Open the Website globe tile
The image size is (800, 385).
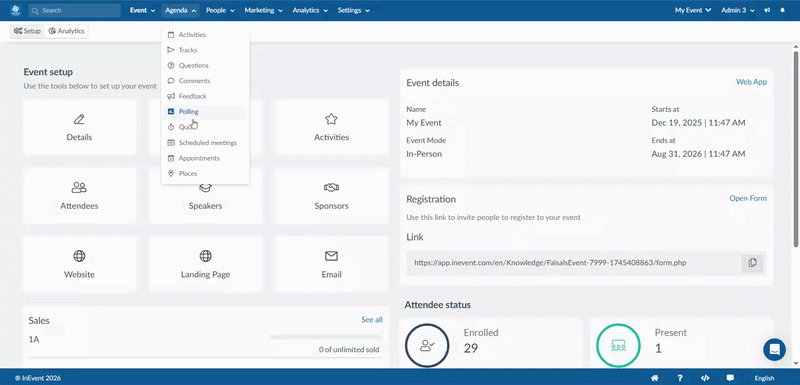point(80,264)
